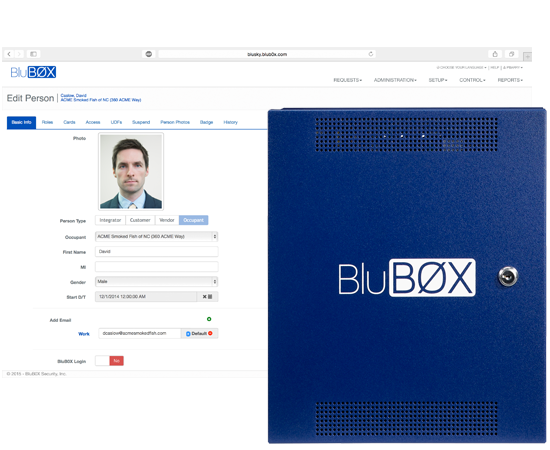Toggle the BluBOX Login switch showing No

(109, 361)
